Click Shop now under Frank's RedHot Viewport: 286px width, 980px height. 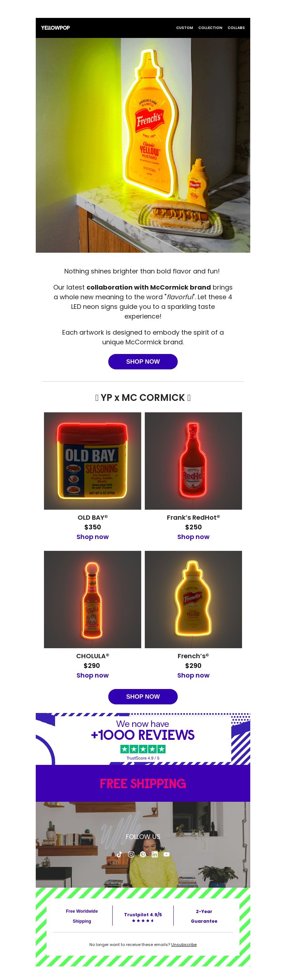point(193,537)
